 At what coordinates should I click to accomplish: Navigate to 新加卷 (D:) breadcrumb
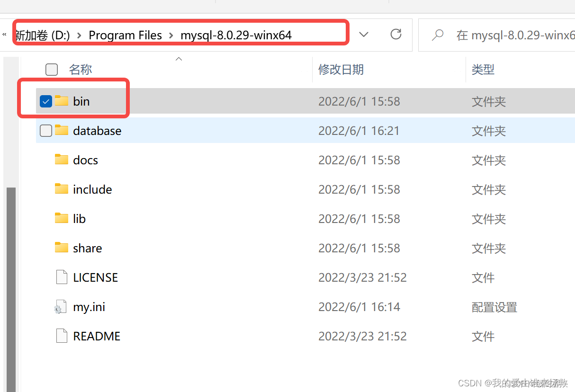tap(43, 35)
